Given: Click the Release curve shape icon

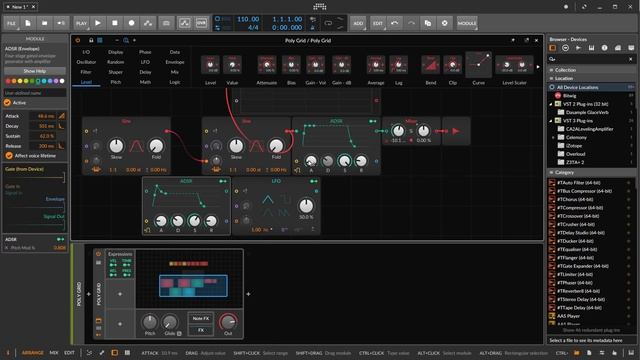Looking at the screenshot, I should click(62, 146).
